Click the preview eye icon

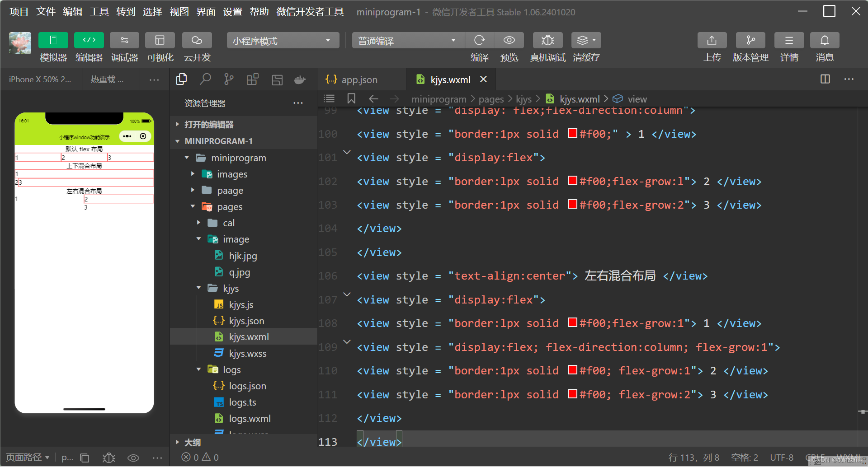click(509, 40)
